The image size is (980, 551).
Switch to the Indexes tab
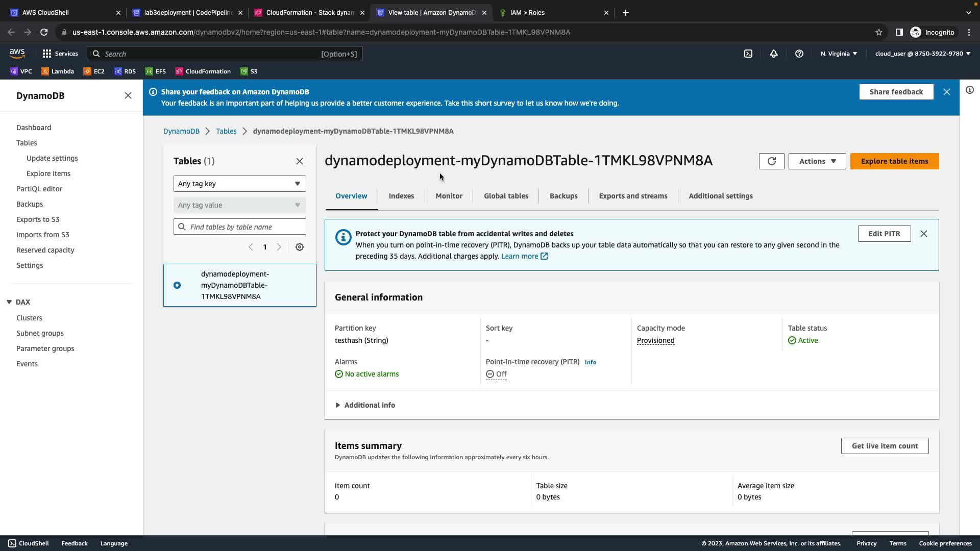tap(401, 196)
